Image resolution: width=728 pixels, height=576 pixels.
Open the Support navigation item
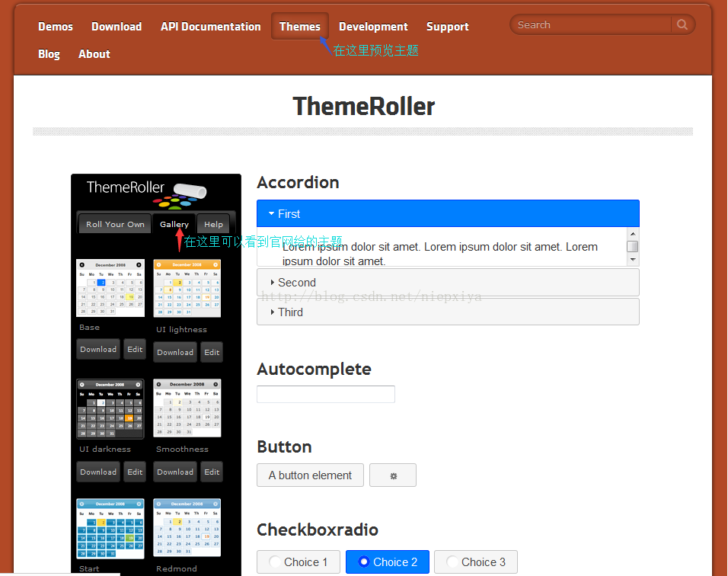pos(448,27)
